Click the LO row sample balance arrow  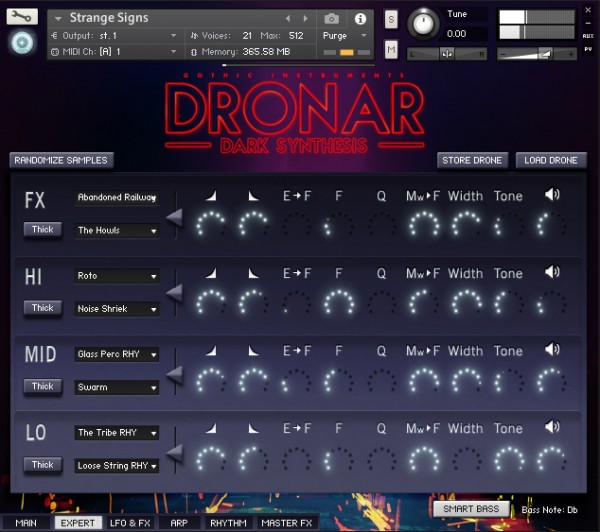click(174, 454)
